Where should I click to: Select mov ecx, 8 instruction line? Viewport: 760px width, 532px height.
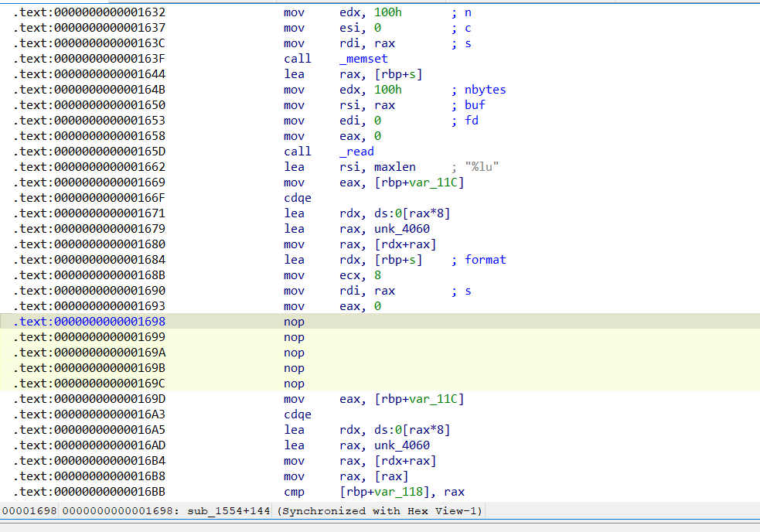pyautogui.click(x=332, y=275)
